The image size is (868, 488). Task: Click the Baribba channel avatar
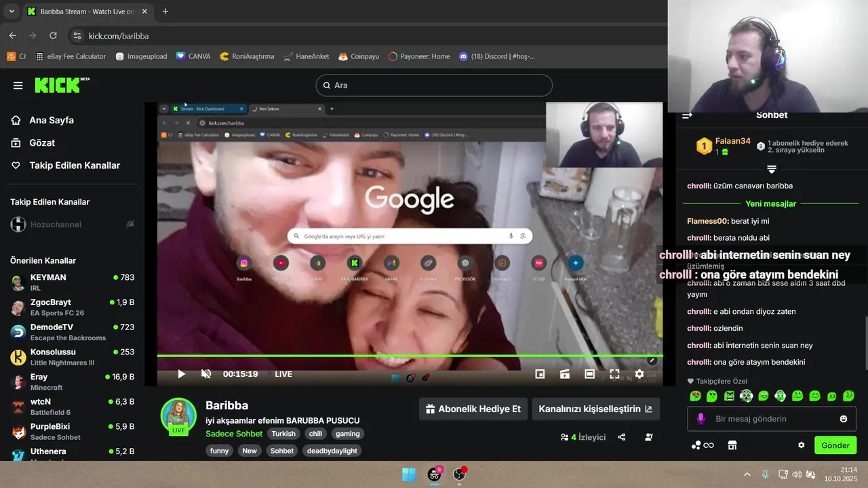point(178,415)
